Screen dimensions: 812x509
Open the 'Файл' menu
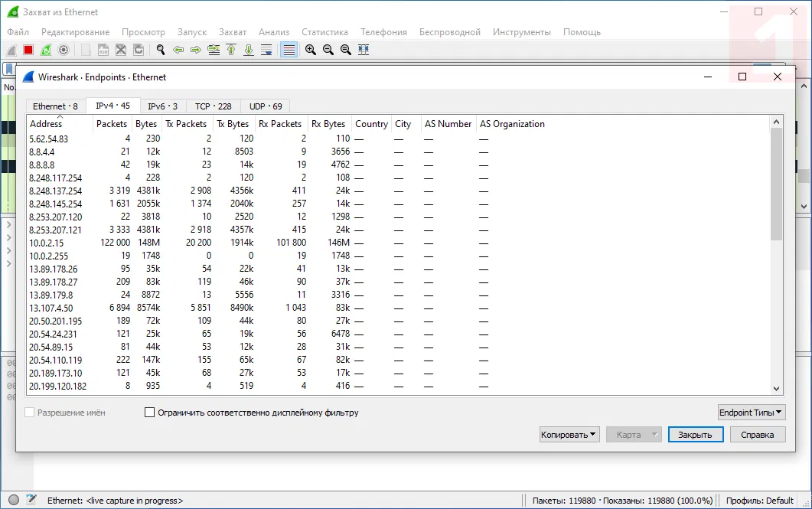[18, 32]
